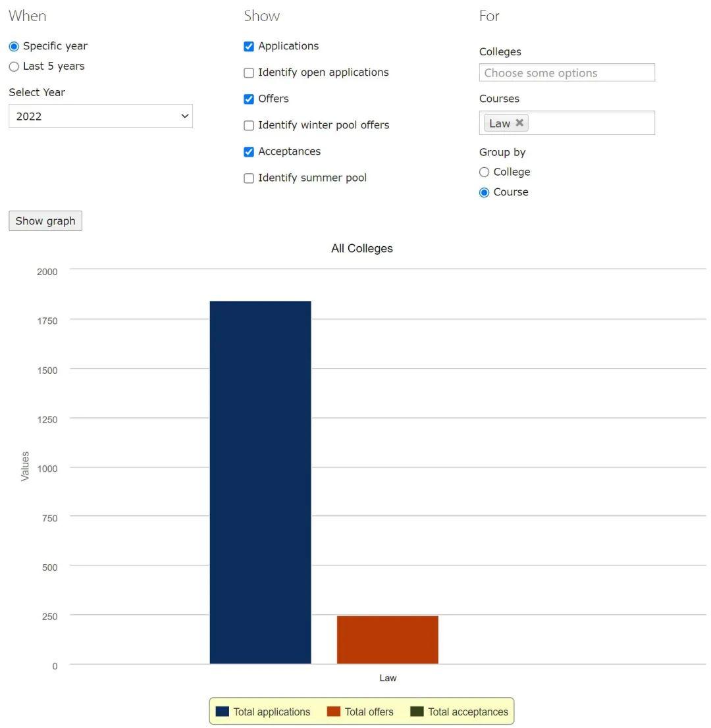
Task: Open the Select Year dropdown
Action: click(101, 117)
